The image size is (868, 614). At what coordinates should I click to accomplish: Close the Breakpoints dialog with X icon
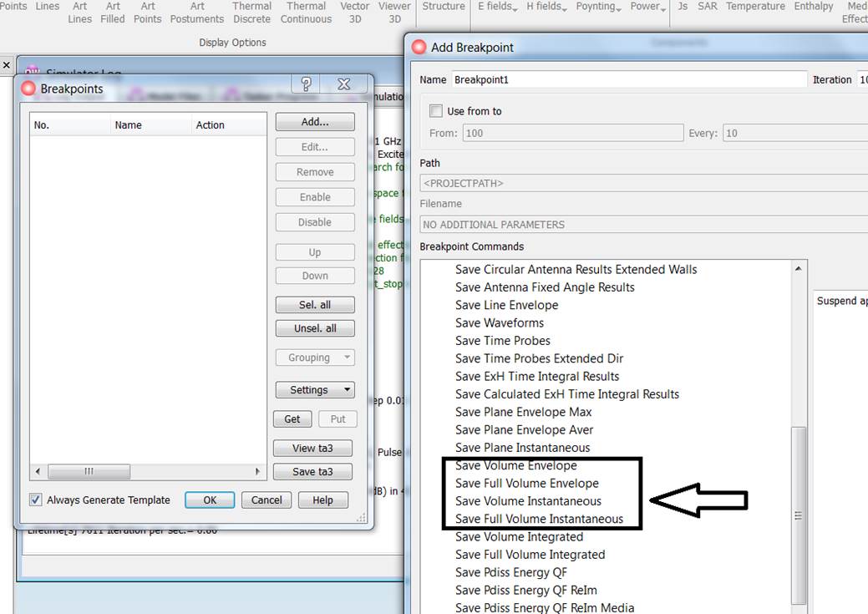tap(343, 84)
